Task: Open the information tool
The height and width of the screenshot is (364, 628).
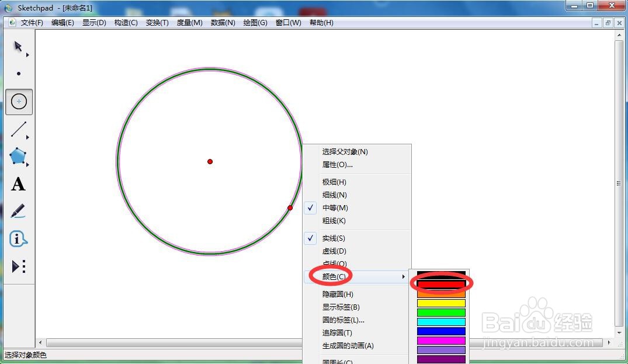Action: (x=19, y=238)
